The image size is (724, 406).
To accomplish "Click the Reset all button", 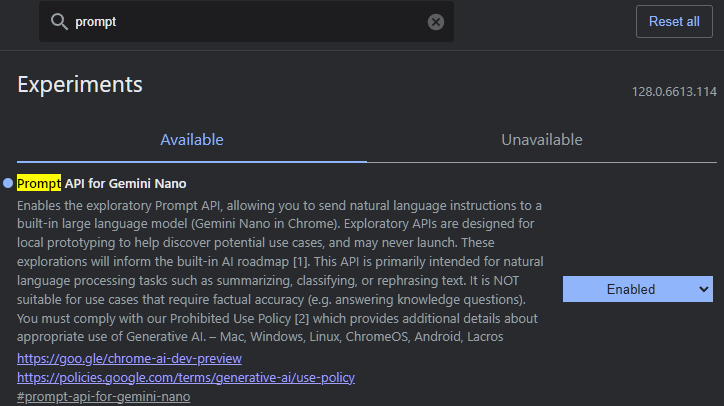I will 674,21.
